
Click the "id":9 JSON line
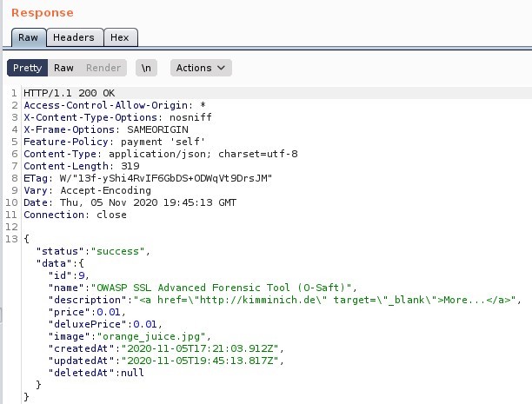pos(69,275)
